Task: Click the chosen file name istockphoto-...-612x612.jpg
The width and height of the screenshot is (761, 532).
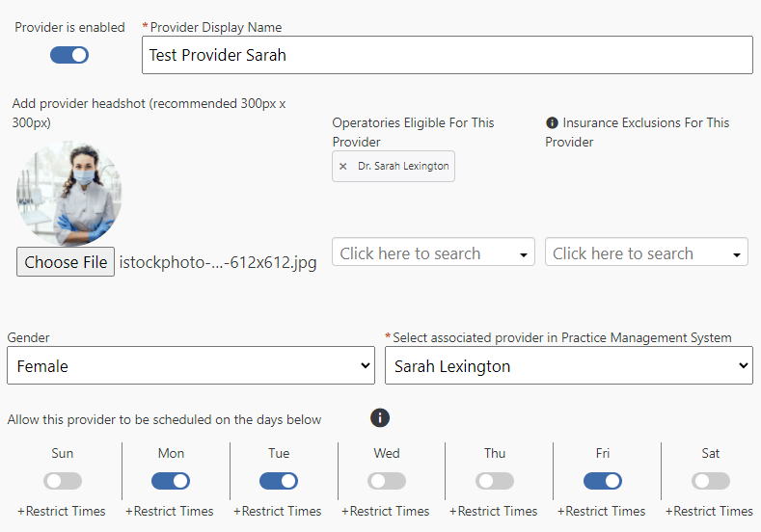Action: [x=218, y=262]
